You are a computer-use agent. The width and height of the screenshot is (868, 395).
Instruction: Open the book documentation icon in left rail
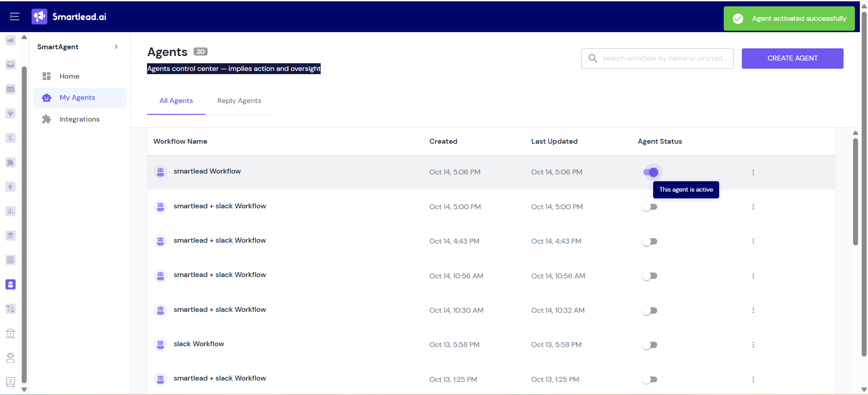pyautogui.click(x=10, y=382)
